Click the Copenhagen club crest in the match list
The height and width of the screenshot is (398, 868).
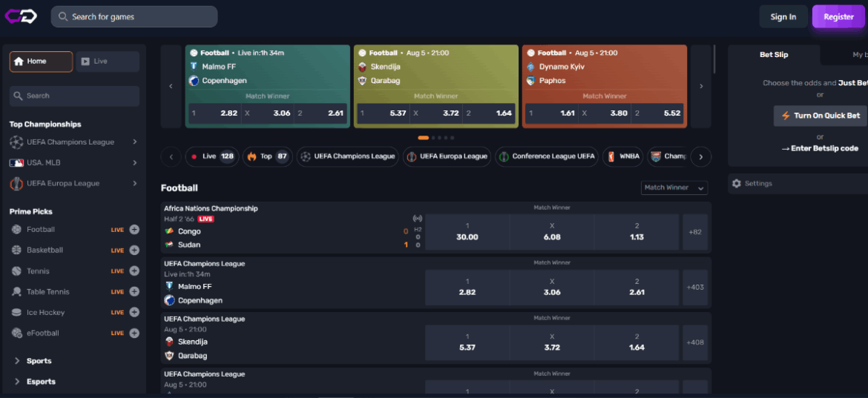coord(169,300)
